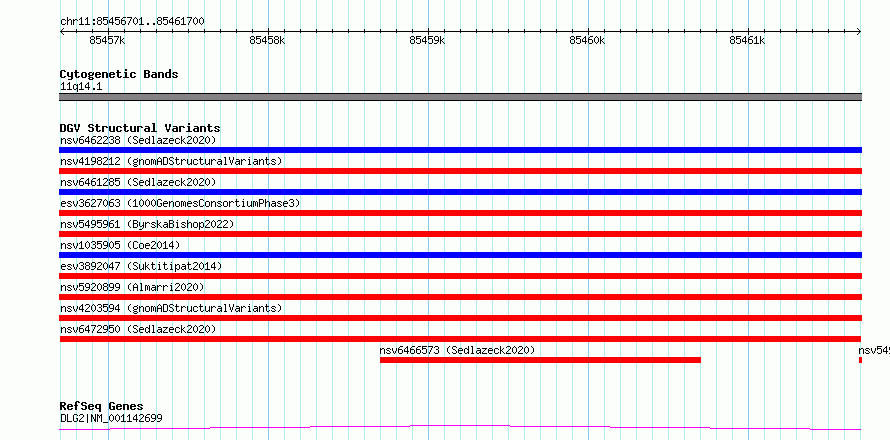Open the nsv6461285 (Sedlazeck2020) variant label
Image resolution: width=890 pixels, height=440 pixels.
click(138, 182)
